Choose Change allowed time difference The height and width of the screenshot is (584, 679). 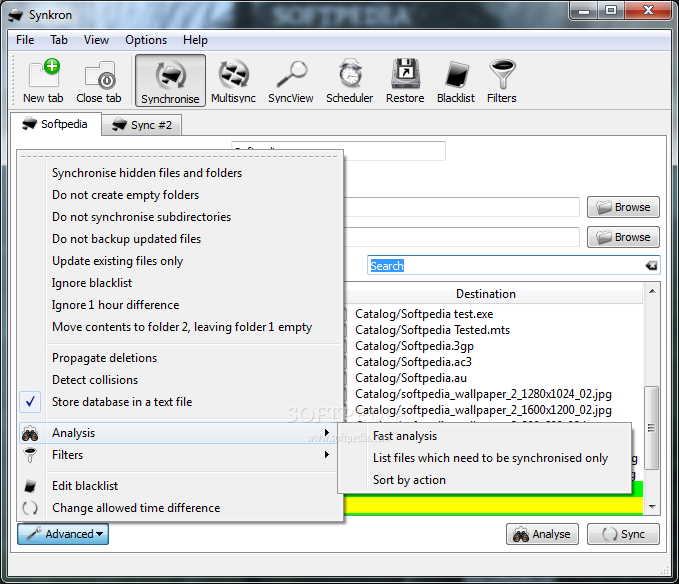(180, 508)
